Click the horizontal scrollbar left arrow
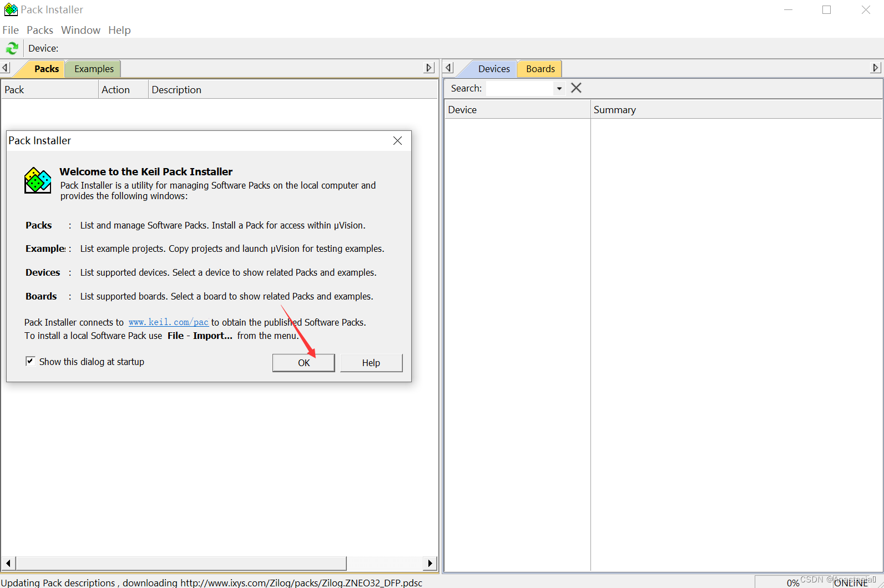The height and width of the screenshot is (588, 884). pyautogui.click(x=8, y=563)
